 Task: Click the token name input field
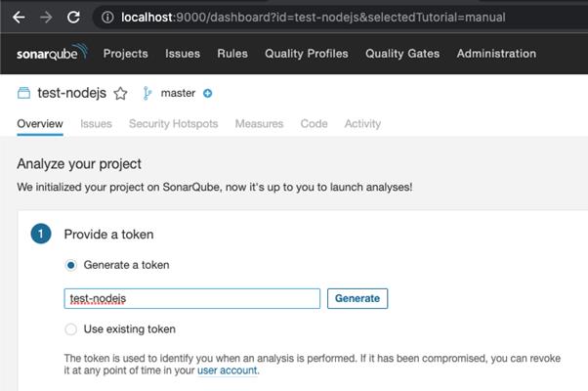pyautogui.click(x=192, y=299)
